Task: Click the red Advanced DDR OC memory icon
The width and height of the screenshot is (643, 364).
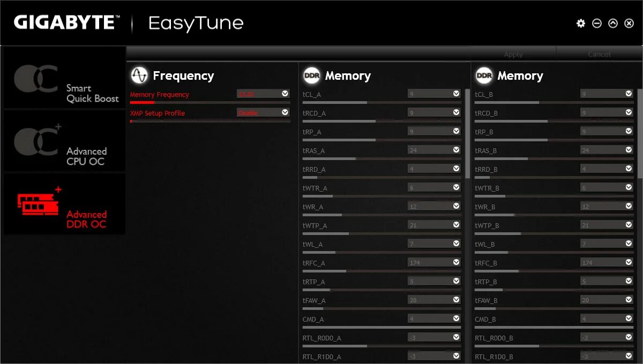Action: 39,201
